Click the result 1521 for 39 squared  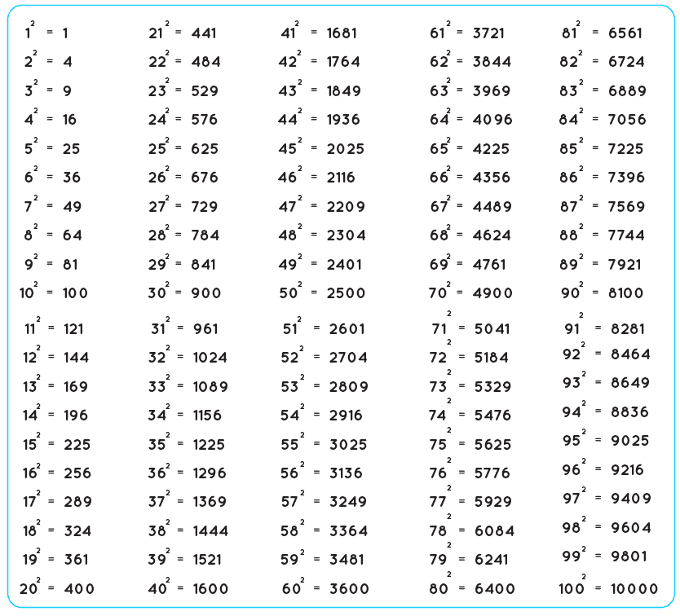click(207, 560)
